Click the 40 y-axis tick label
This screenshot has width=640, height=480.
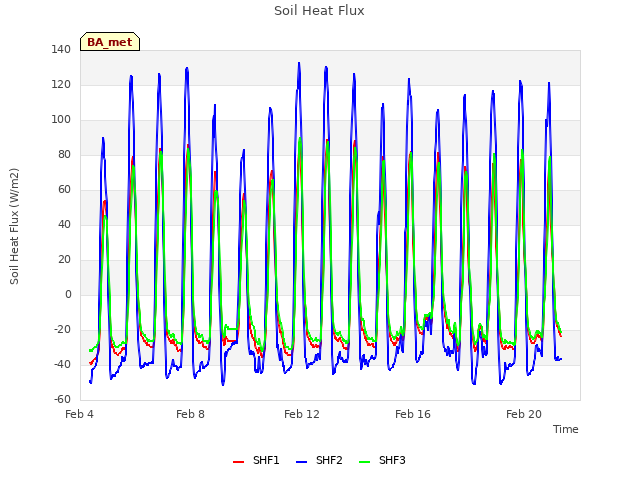pos(64,224)
